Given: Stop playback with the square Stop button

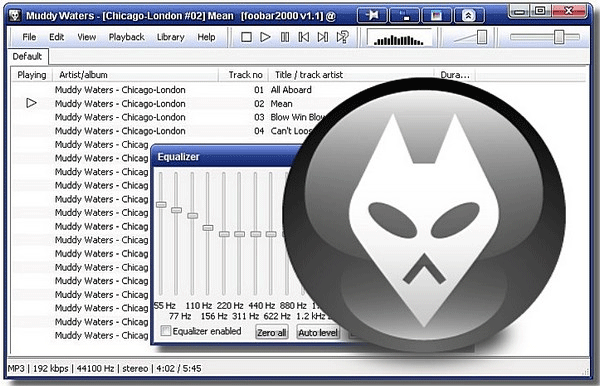Looking at the screenshot, I should click(246, 37).
